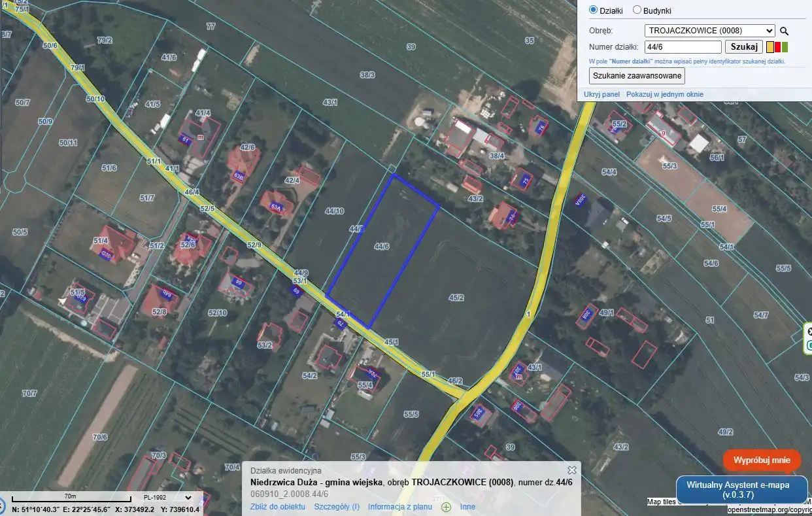Click the green plus circle icon
The height and width of the screenshot is (516, 812).
point(447,507)
